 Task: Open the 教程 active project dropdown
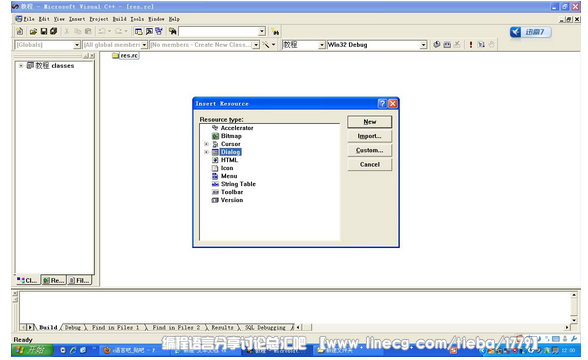[321, 45]
